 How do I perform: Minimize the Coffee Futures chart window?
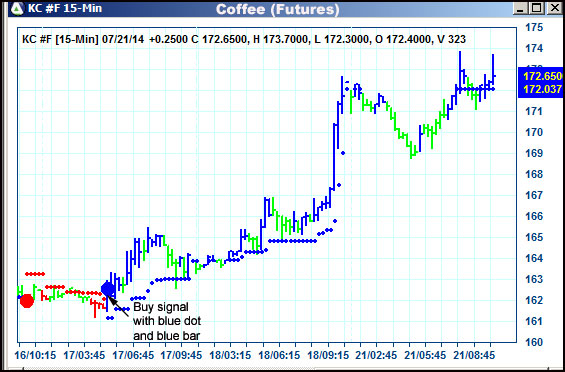(x=520, y=9)
